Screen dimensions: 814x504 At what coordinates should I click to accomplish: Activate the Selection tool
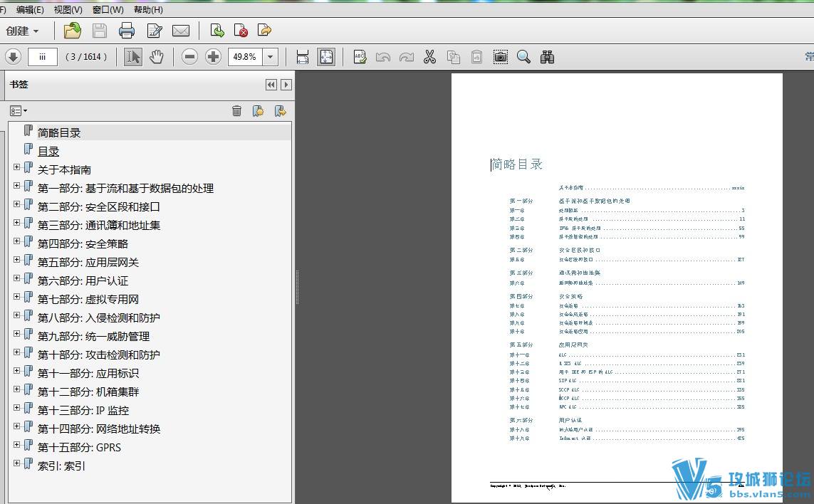[132, 56]
